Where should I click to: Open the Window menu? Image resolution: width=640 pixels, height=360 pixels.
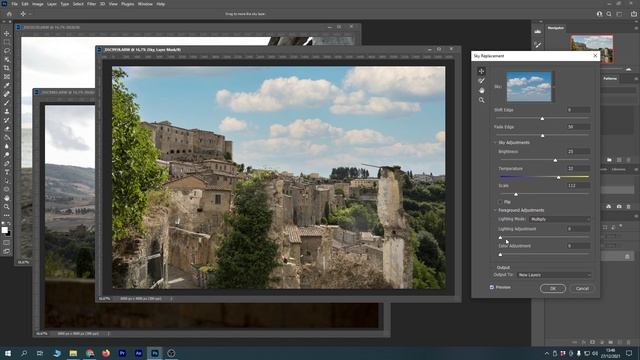pos(145,4)
